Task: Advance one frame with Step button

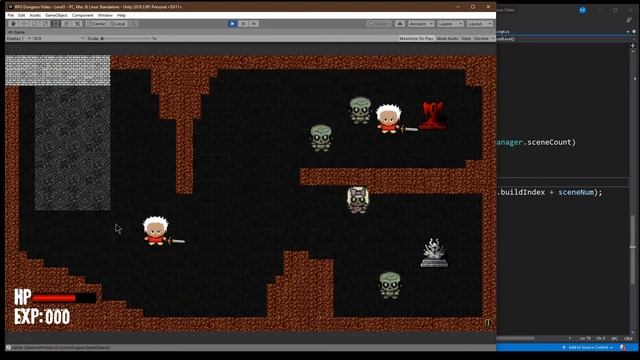Action: coord(253,24)
